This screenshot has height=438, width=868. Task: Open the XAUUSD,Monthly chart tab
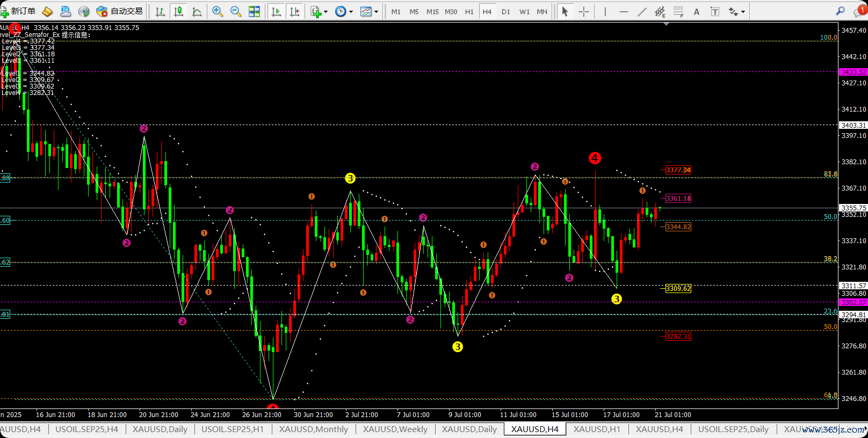(313, 429)
